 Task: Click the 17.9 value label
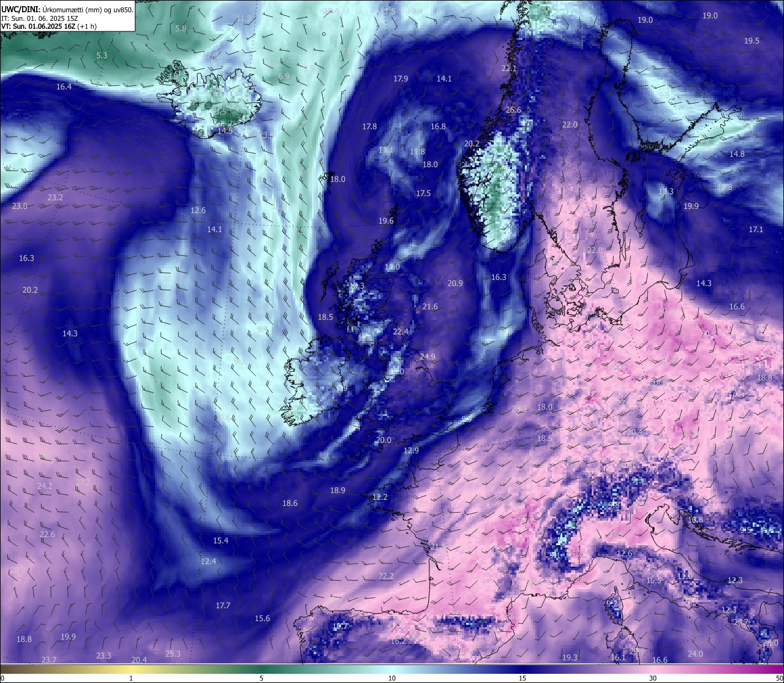point(401,79)
